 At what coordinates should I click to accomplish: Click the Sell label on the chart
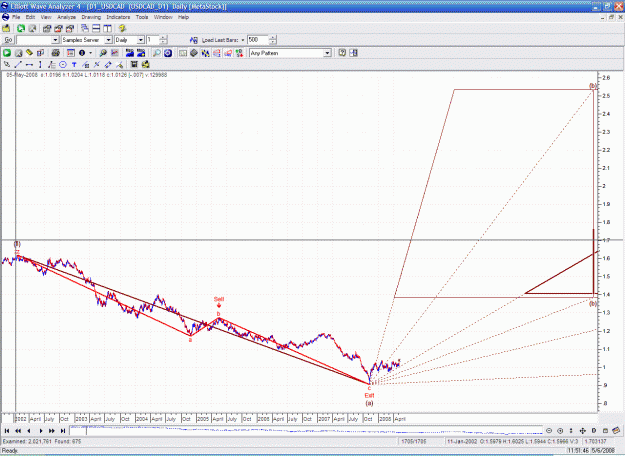pyautogui.click(x=219, y=299)
